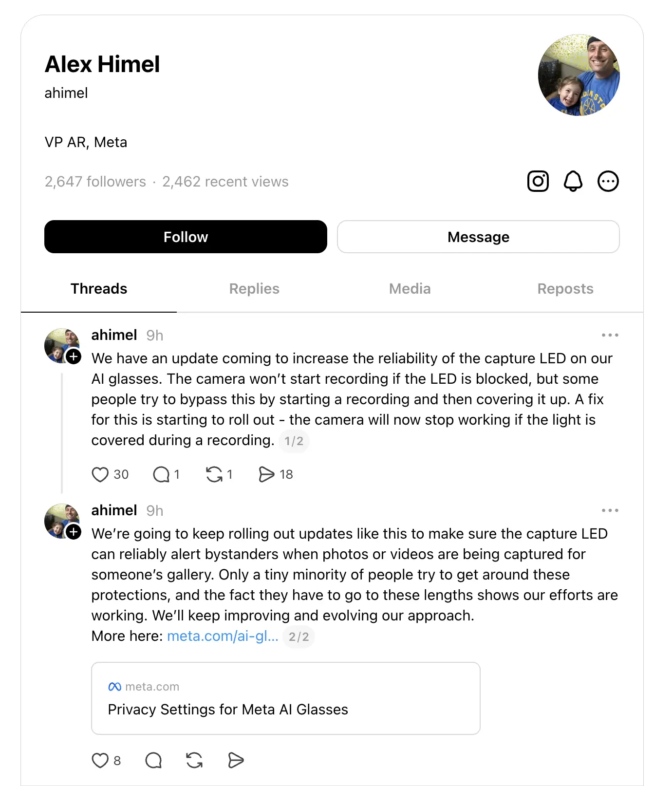Open the circled more options menu
The image size is (672, 786).
pos(608,181)
